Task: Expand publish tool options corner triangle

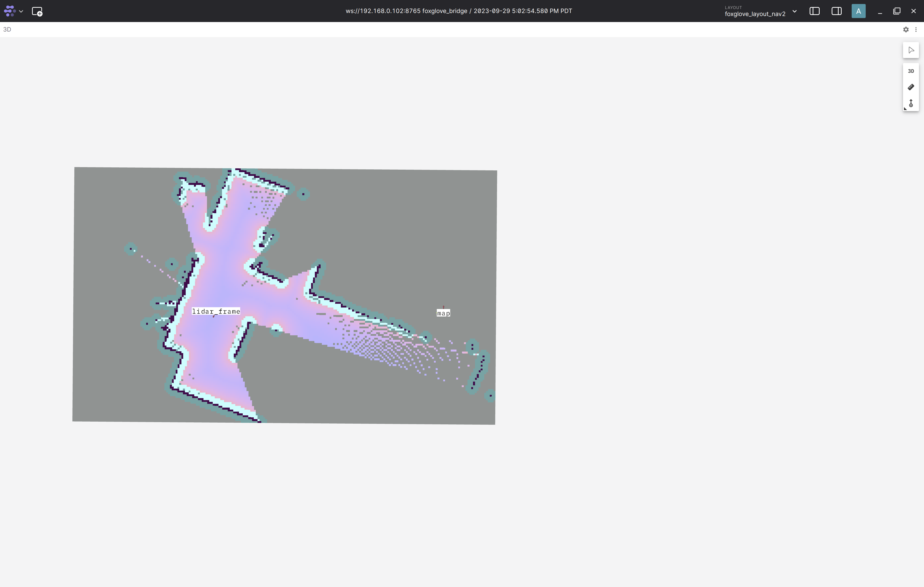Action: tap(905, 109)
